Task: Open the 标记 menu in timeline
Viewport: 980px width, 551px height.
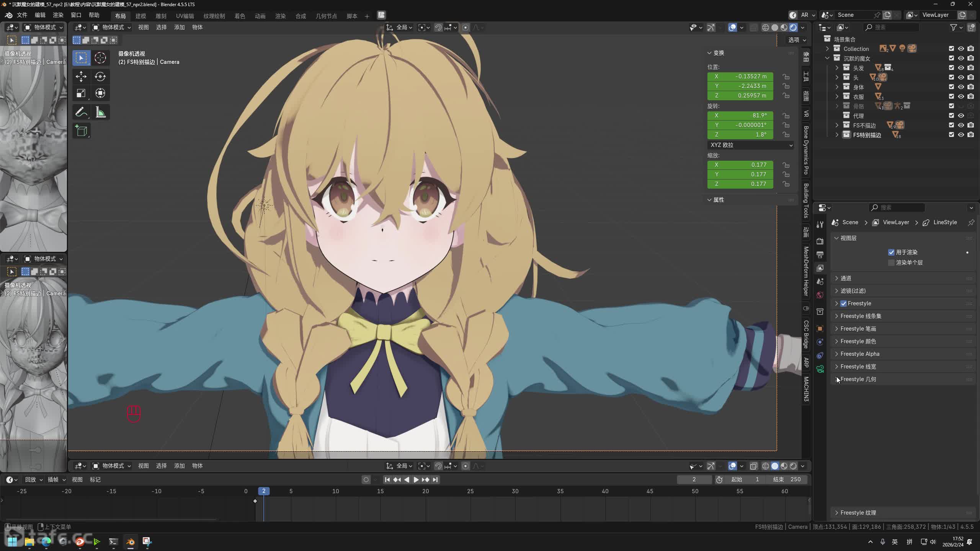Action: (x=95, y=479)
